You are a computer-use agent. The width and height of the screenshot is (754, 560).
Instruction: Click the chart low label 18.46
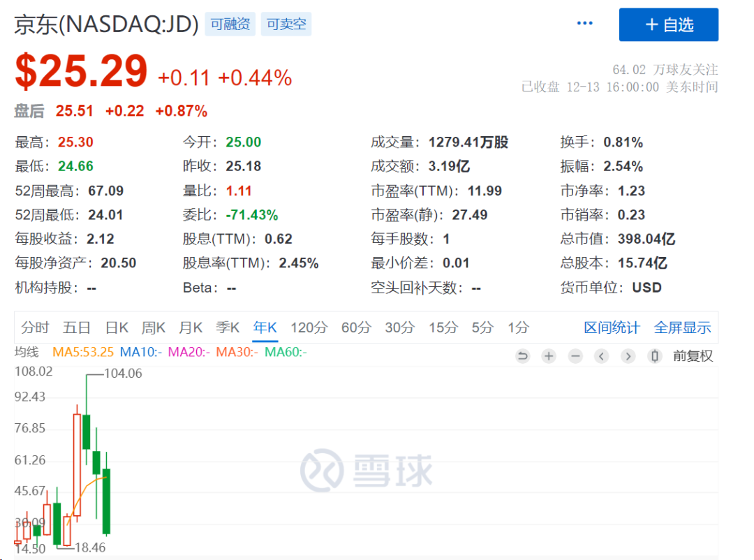(90, 547)
